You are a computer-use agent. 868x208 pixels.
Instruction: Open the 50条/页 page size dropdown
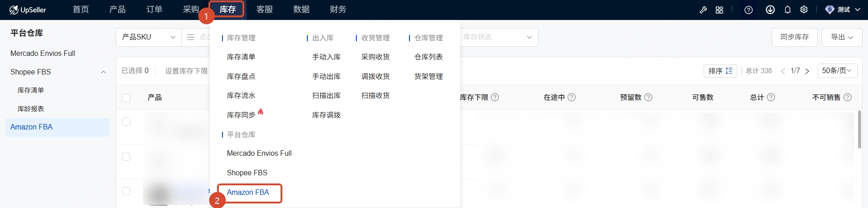[838, 71]
